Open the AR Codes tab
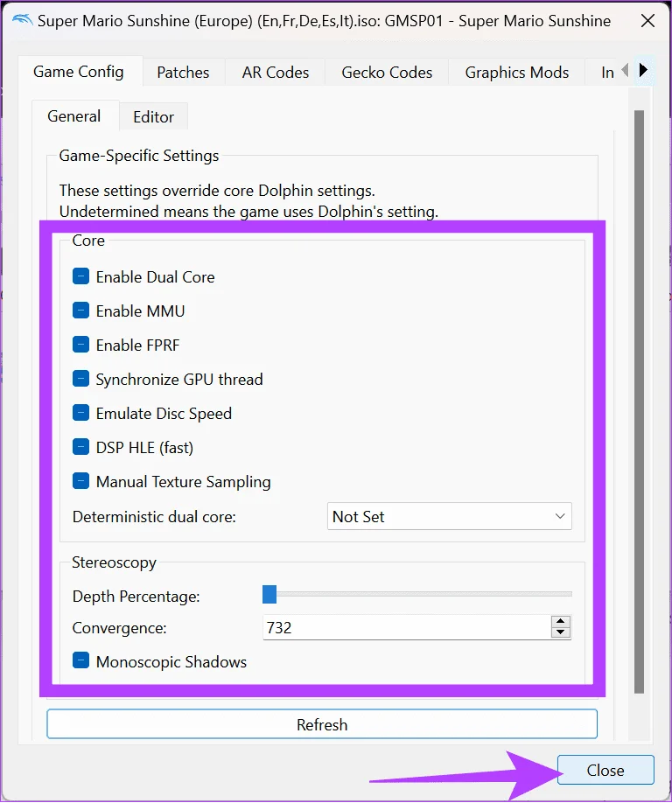Viewport: 672px width, 803px height. (x=275, y=73)
